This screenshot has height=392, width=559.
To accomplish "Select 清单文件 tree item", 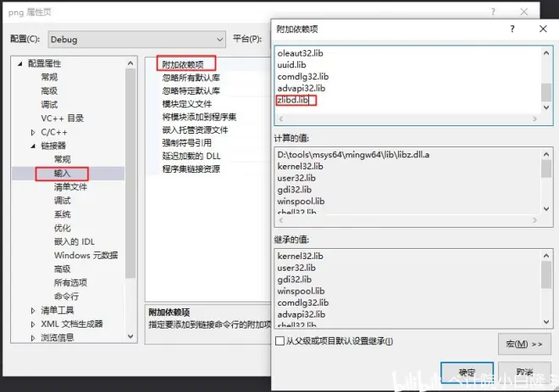I will [x=70, y=187].
